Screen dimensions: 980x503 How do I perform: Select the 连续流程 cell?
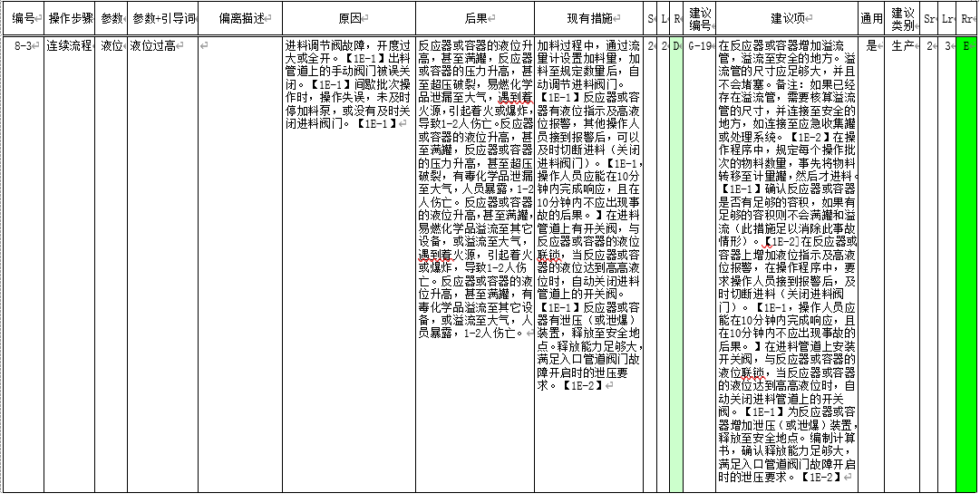[71, 265]
